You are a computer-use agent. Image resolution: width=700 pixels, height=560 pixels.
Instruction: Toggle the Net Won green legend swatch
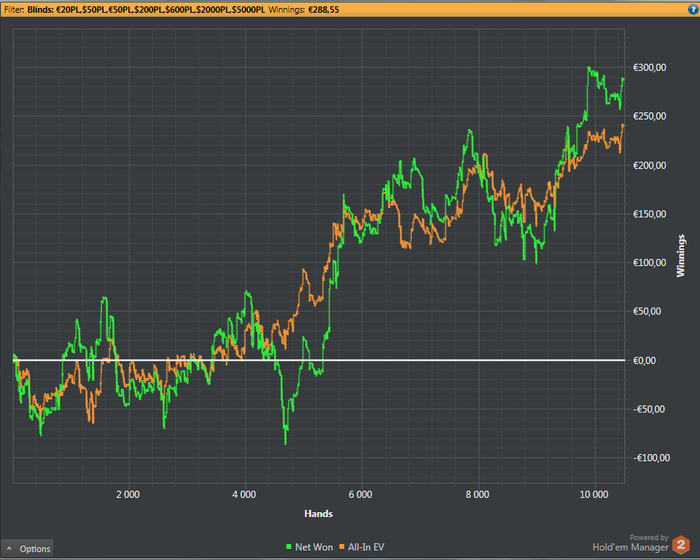pyautogui.click(x=289, y=547)
